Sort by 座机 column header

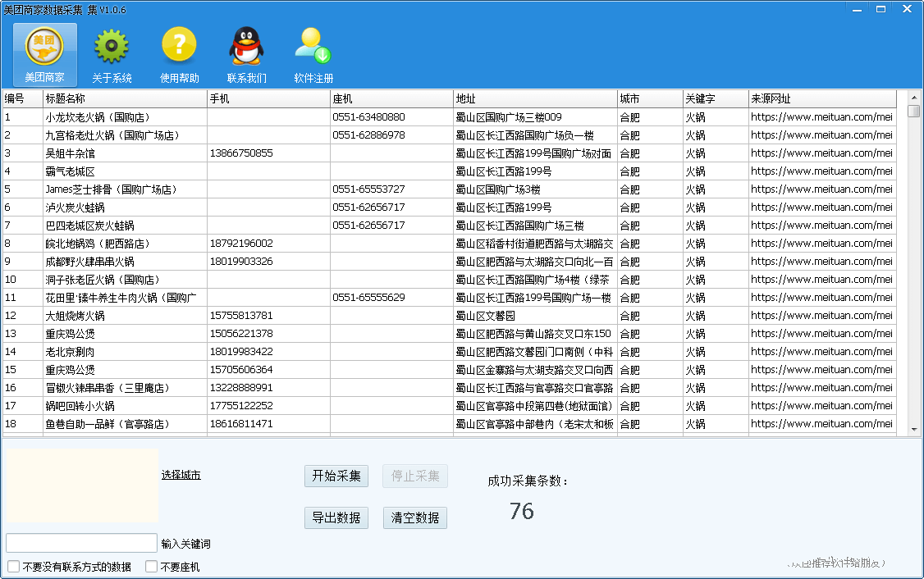tap(391, 99)
